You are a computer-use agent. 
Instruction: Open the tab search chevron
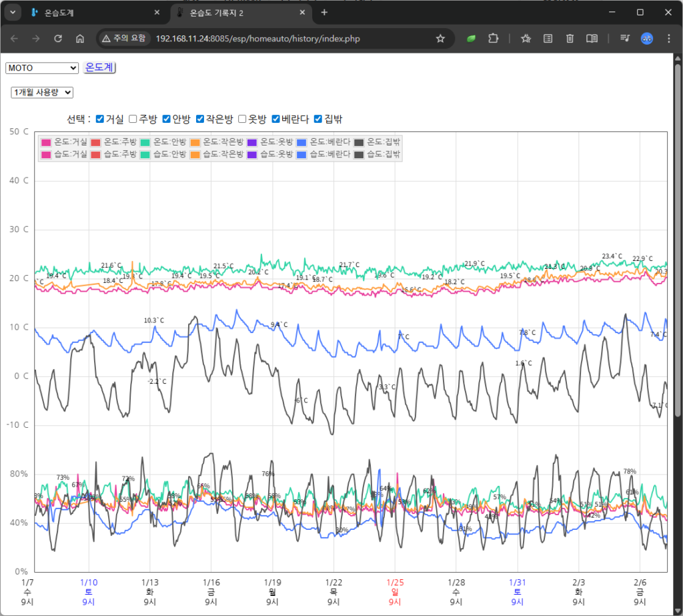(12, 13)
